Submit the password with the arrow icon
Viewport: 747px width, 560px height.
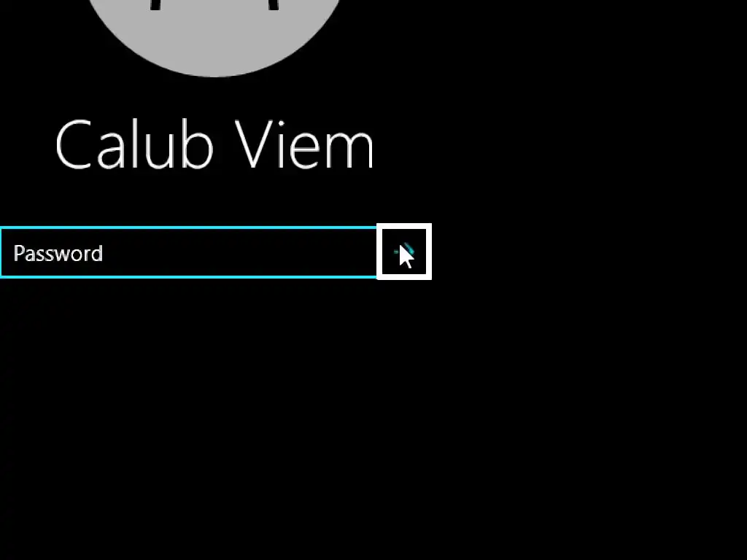point(404,252)
